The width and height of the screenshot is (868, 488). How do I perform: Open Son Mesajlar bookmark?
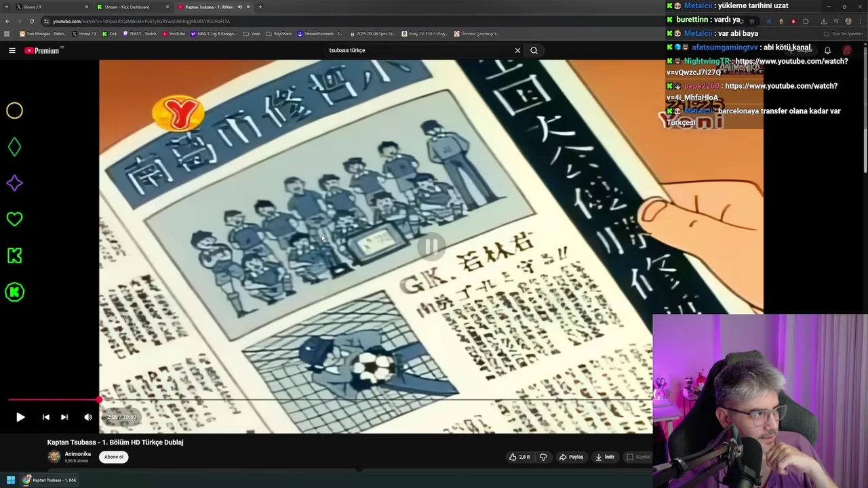tap(43, 33)
